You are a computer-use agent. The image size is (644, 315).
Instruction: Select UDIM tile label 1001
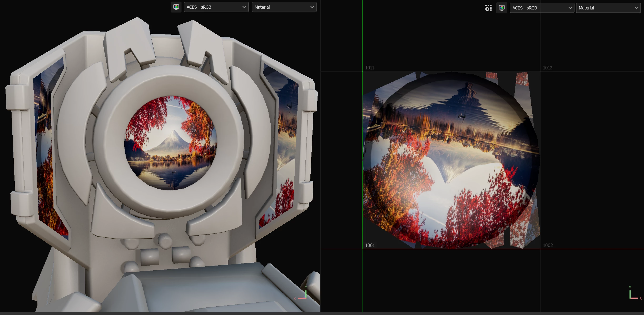tap(370, 245)
